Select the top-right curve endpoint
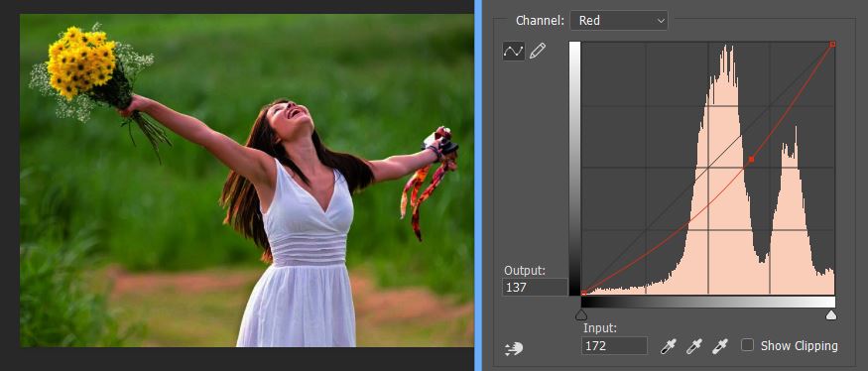This screenshot has width=868, height=371. (832, 44)
